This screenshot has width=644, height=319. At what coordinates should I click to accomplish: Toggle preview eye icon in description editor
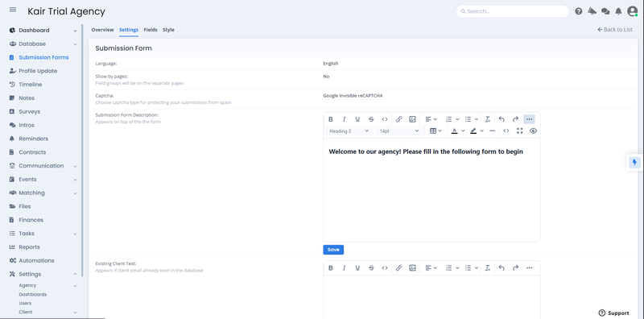534,130
